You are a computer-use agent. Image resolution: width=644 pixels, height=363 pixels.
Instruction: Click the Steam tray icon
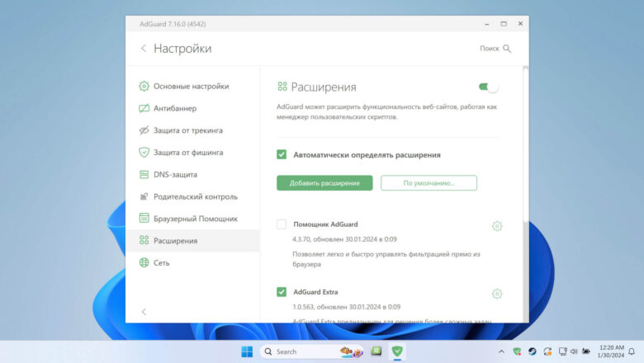click(x=533, y=351)
